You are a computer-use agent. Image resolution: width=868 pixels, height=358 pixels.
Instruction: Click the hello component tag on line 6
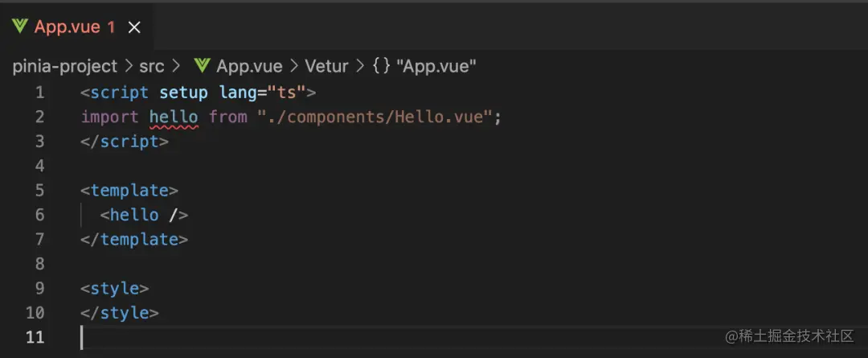click(x=144, y=215)
